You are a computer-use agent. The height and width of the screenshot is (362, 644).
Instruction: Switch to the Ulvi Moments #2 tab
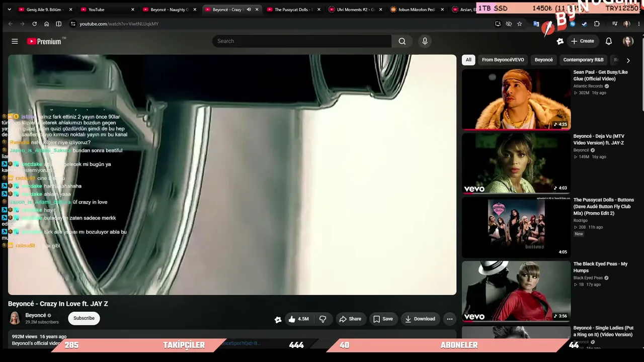pos(356,10)
